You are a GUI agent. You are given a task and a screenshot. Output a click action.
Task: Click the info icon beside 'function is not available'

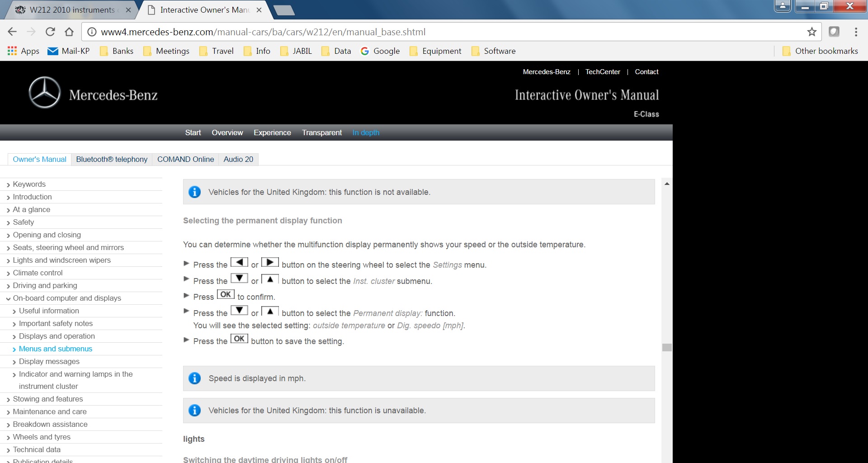click(195, 192)
